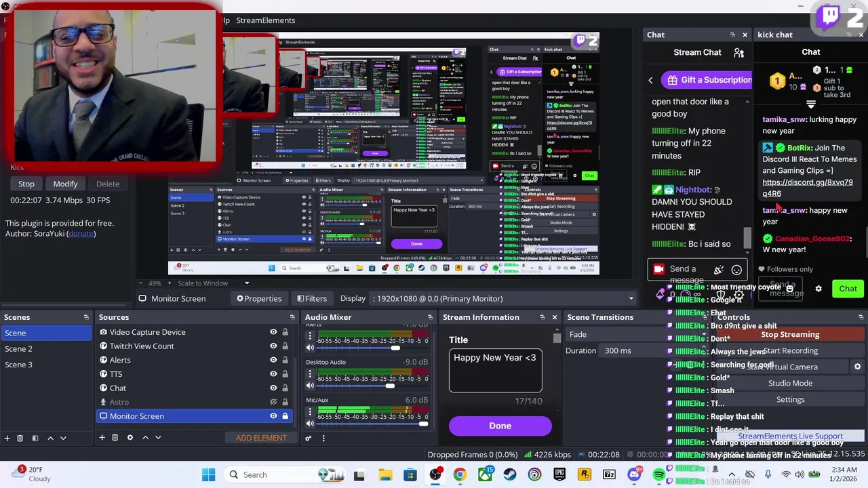
Task: Open Filters for Monitor Screen
Action: click(312, 298)
